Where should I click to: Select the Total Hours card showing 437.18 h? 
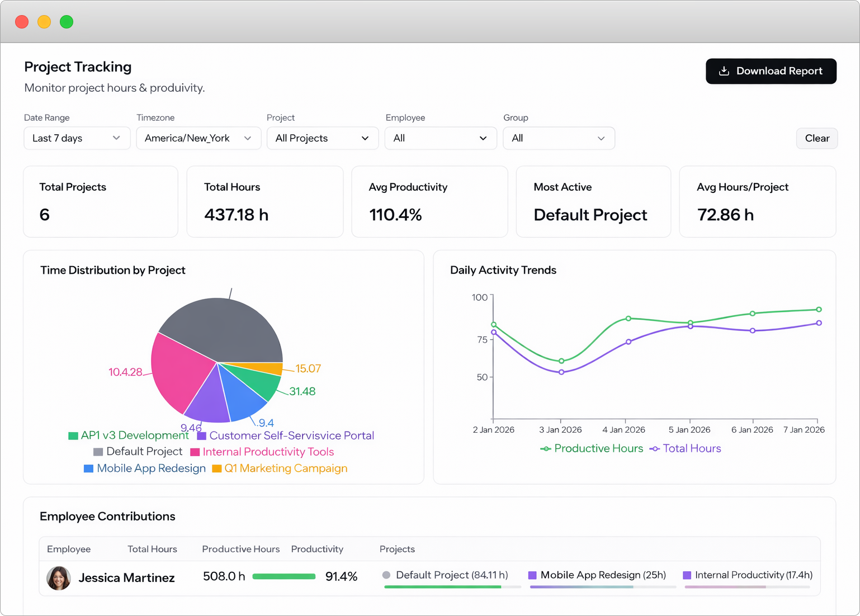click(265, 201)
